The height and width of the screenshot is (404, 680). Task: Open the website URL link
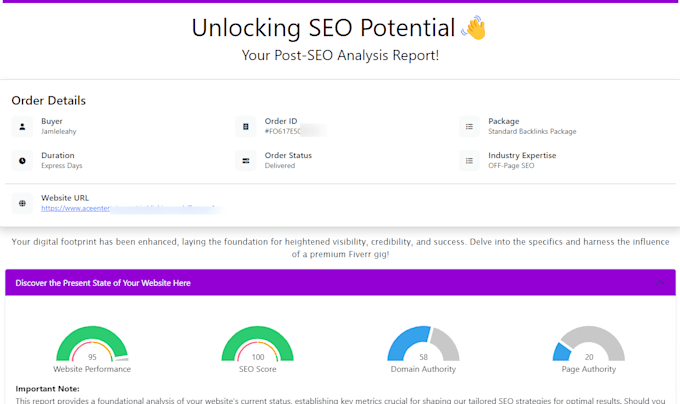[130, 209]
